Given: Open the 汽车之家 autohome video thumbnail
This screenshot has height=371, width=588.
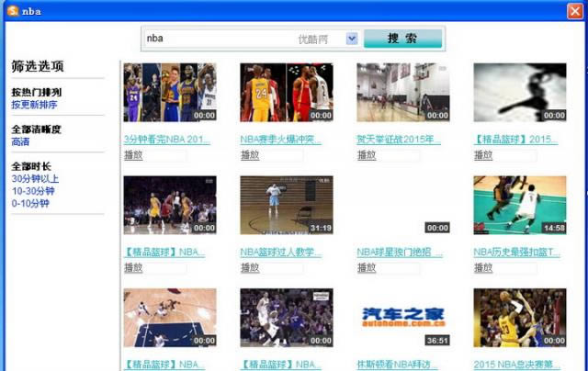Looking at the screenshot, I should (402, 317).
